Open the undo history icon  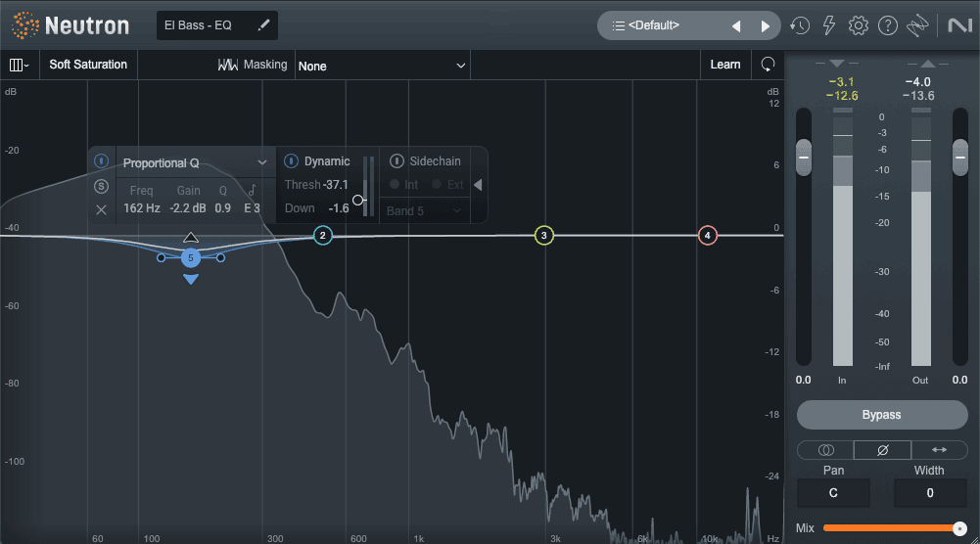(800, 25)
